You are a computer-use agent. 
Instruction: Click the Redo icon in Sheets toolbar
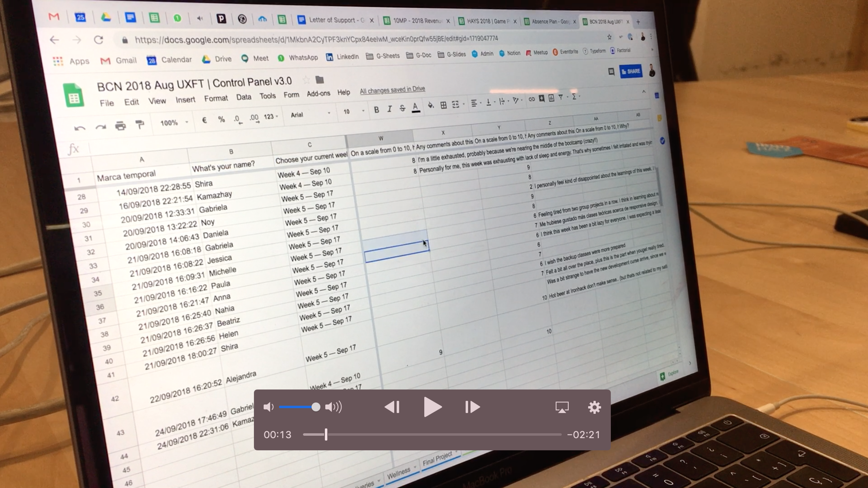[101, 127]
